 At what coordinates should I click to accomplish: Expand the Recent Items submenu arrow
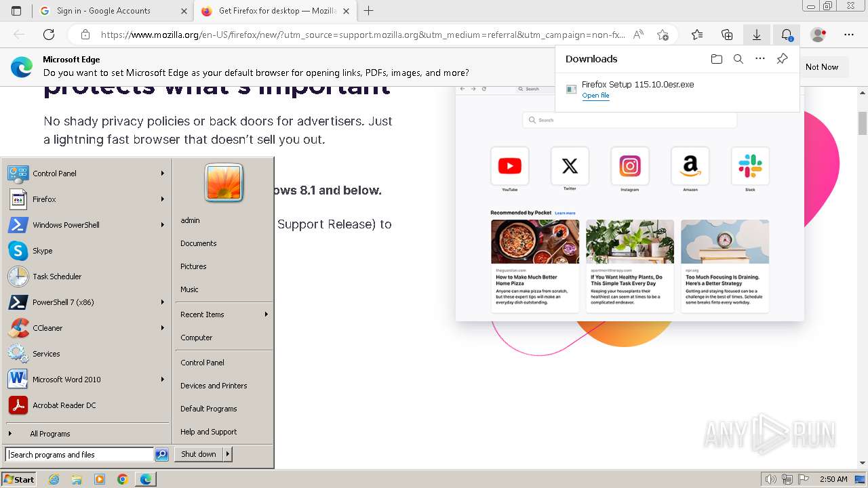pos(267,314)
